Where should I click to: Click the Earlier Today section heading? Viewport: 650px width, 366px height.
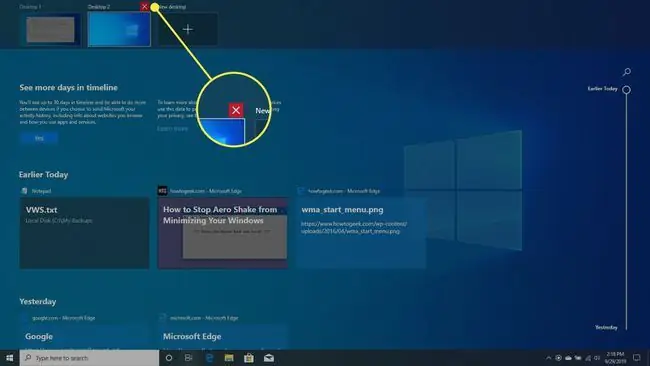pyautogui.click(x=44, y=175)
